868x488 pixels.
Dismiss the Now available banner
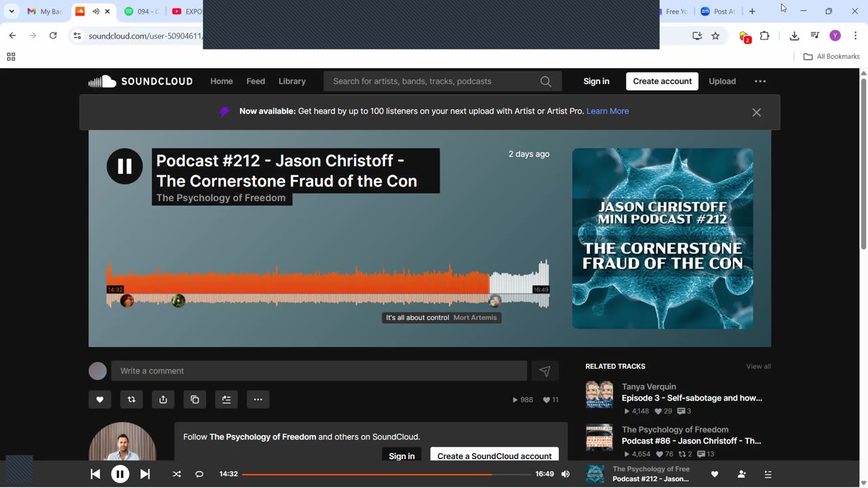tap(757, 113)
